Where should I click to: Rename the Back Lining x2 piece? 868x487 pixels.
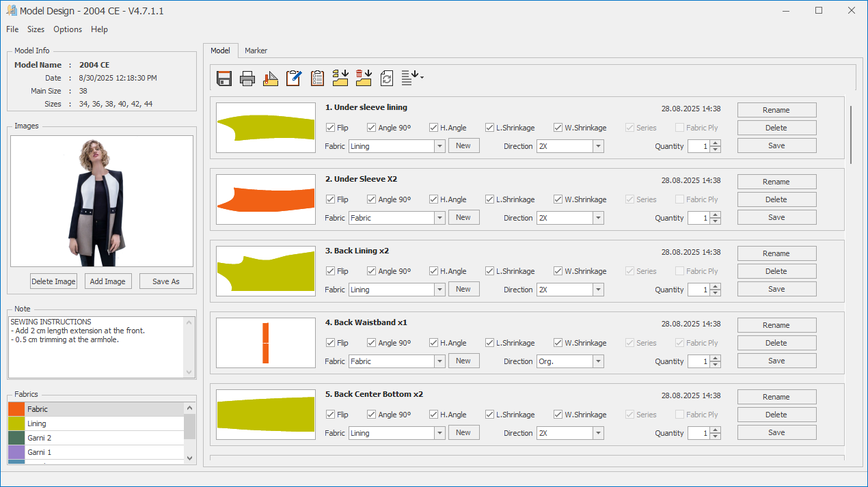click(x=776, y=253)
